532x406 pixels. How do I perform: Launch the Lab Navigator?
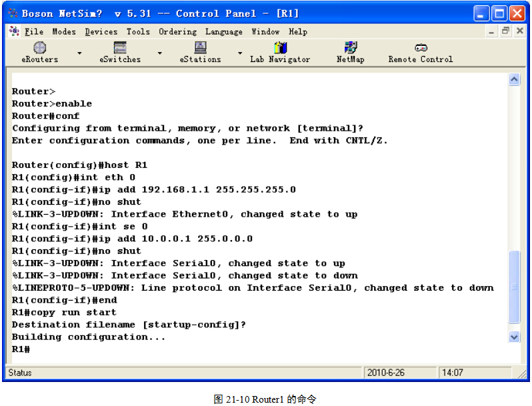(280, 53)
